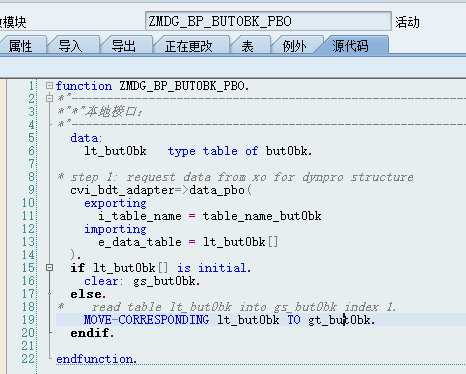Viewport: 466px width, 374px height.
Task: Click the 'if' keyword on line 15
Action: [77, 268]
